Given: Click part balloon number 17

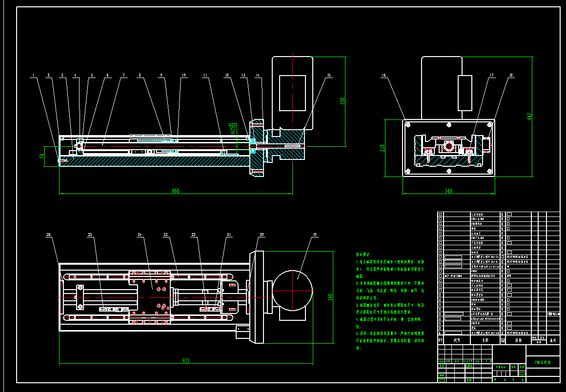Looking at the screenshot, I should pyautogui.click(x=492, y=76).
